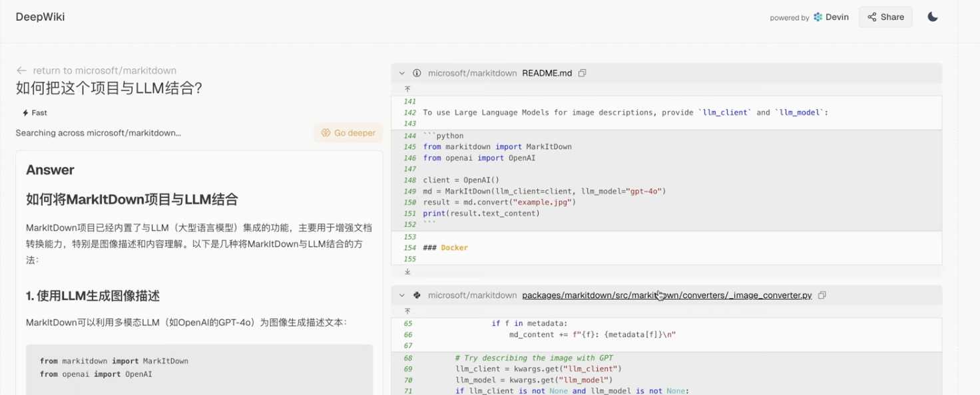Image resolution: width=980 pixels, height=395 pixels.
Task: Return to microsoft/markitdown link
Action: (x=105, y=70)
